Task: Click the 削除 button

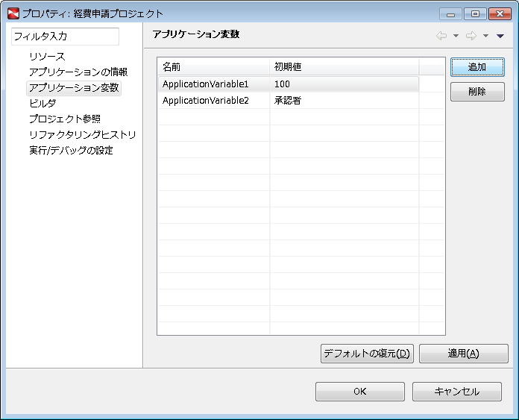Action: (x=477, y=92)
